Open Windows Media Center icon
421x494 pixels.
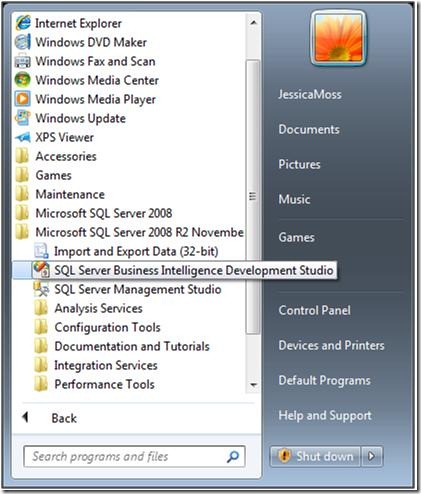click(23, 80)
